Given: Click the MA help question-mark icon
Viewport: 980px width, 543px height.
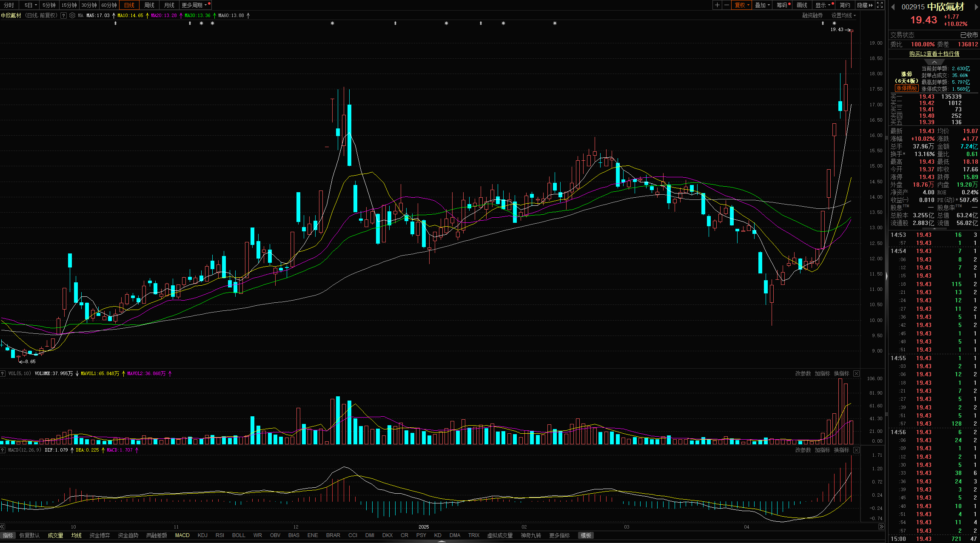Looking at the screenshot, I should pos(63,15).
